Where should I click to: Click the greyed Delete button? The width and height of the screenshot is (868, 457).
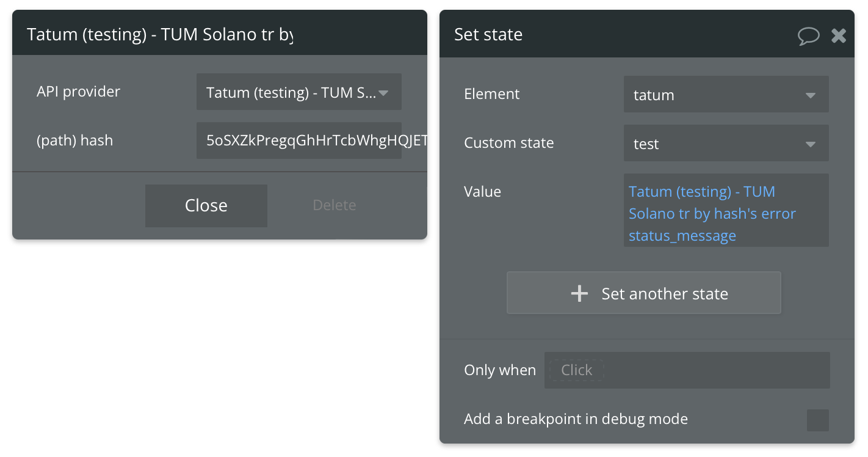coord(335,205)
